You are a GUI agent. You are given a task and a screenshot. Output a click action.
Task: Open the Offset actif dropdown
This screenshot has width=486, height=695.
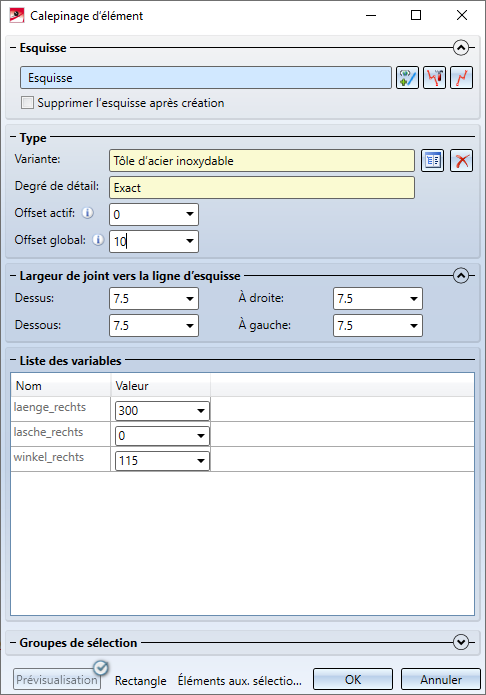(x=190, y=215)
